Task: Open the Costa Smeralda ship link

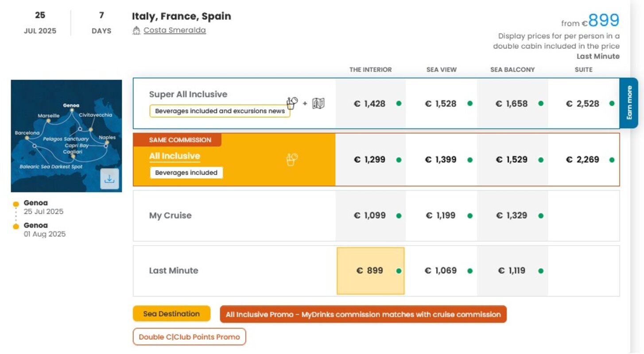Action: pyautogui.click(x=175, y=31)
